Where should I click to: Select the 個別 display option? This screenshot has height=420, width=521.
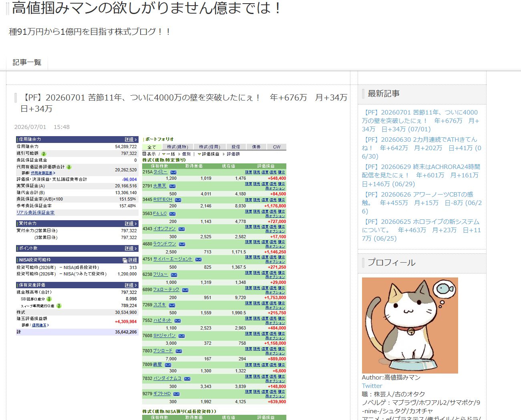coord(186,154)
